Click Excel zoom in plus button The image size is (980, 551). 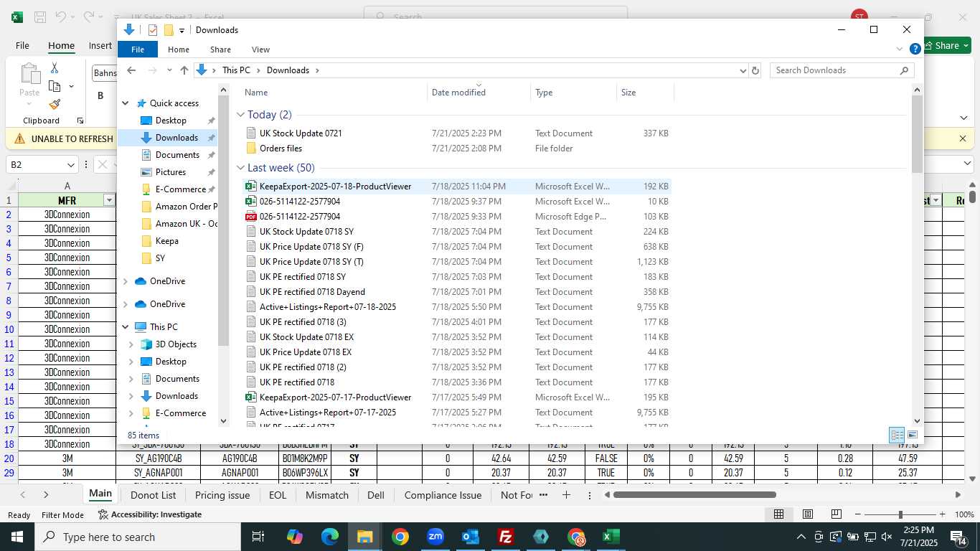tap(942, 514)
